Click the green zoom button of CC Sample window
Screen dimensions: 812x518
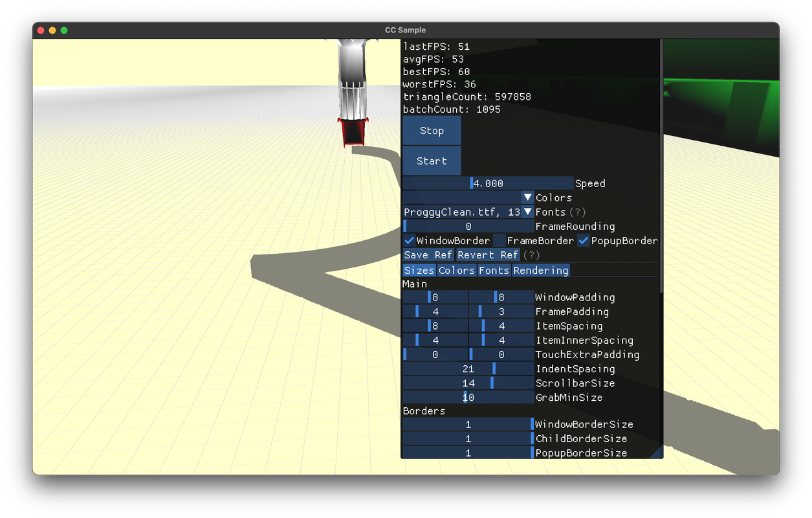[64, 30]
